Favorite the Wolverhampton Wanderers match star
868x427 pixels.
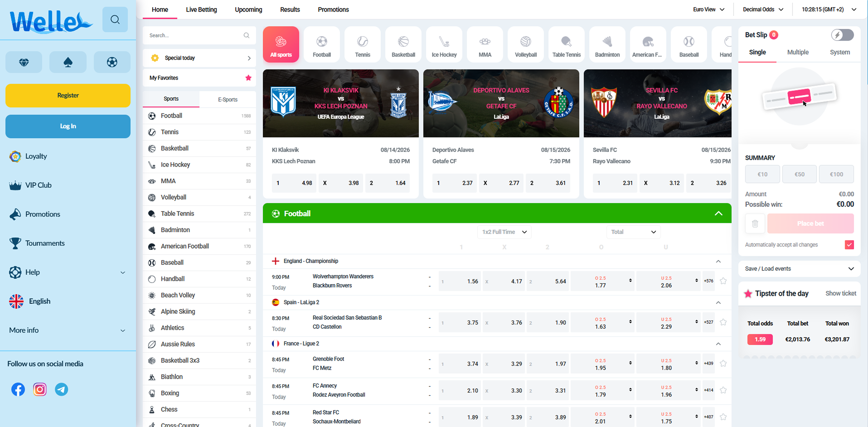[723, 281]
